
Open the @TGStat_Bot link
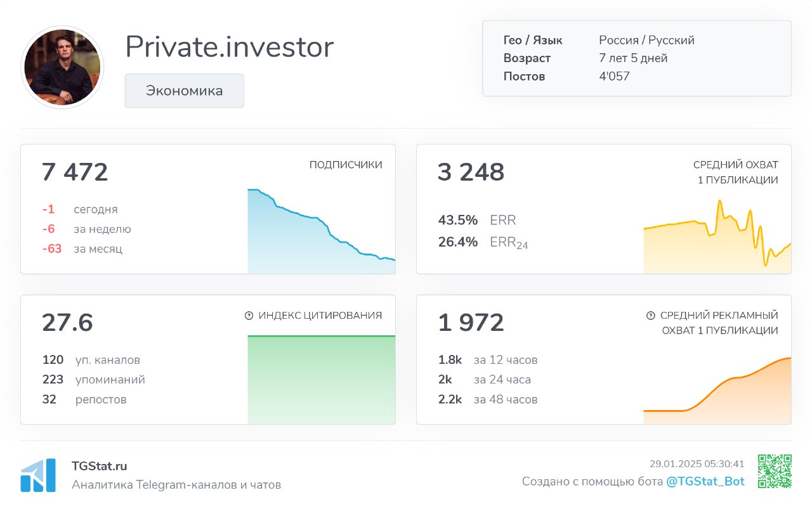[x=705, y=482]
